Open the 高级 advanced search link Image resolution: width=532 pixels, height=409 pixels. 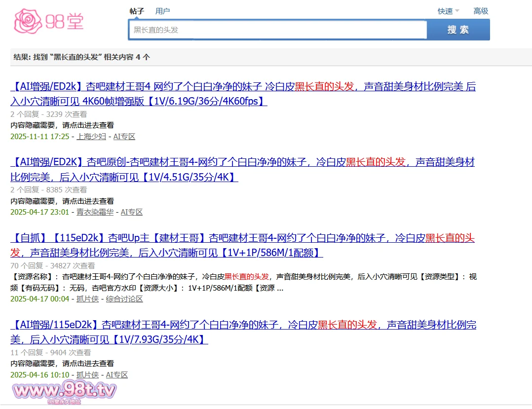coord(480,11)
